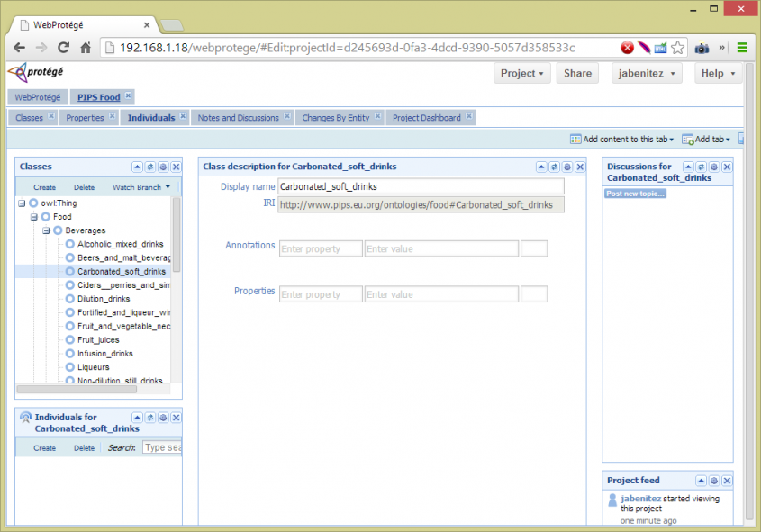
Task: Switch to the Properties tab
Action: click(x=85, y=118)
